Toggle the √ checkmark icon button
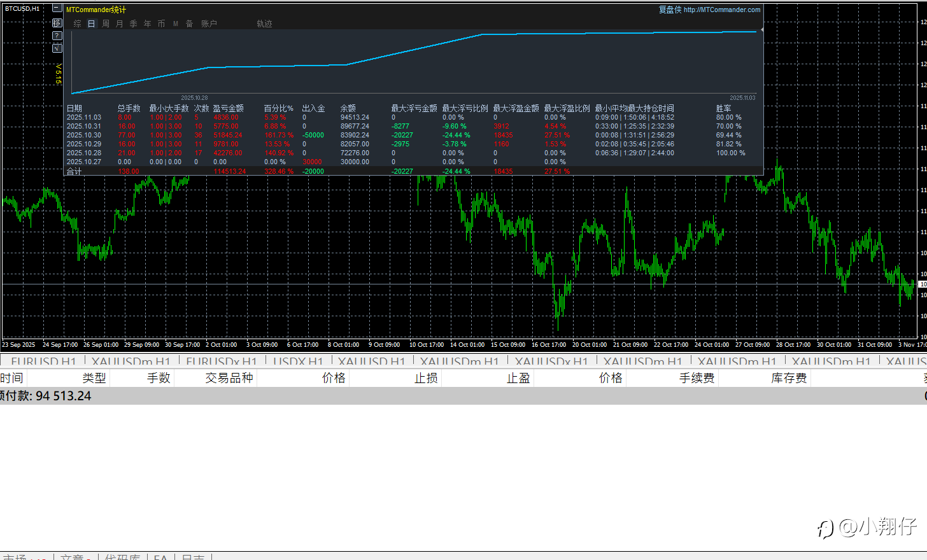The image size is (927, 560). coord(57,48)
